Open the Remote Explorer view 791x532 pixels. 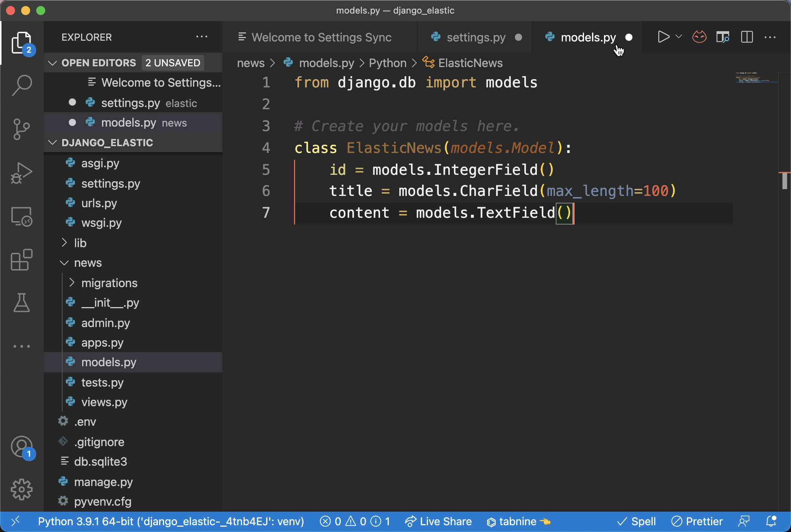pyautogui.click(x=21, y=216)
